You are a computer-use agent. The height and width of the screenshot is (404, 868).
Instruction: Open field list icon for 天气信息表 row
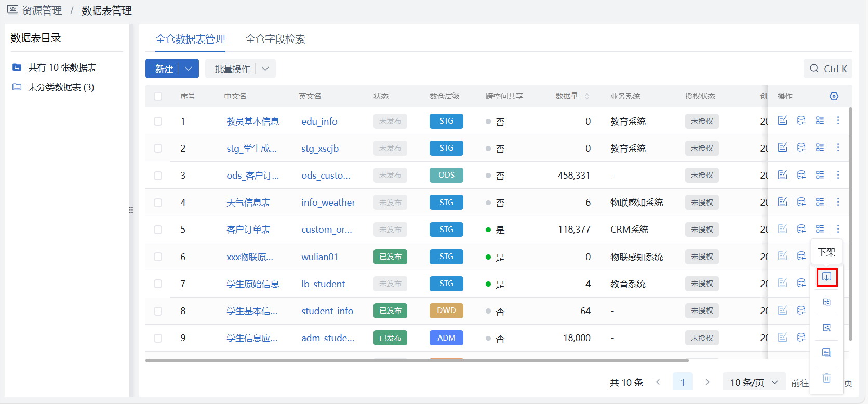[820, 202]
